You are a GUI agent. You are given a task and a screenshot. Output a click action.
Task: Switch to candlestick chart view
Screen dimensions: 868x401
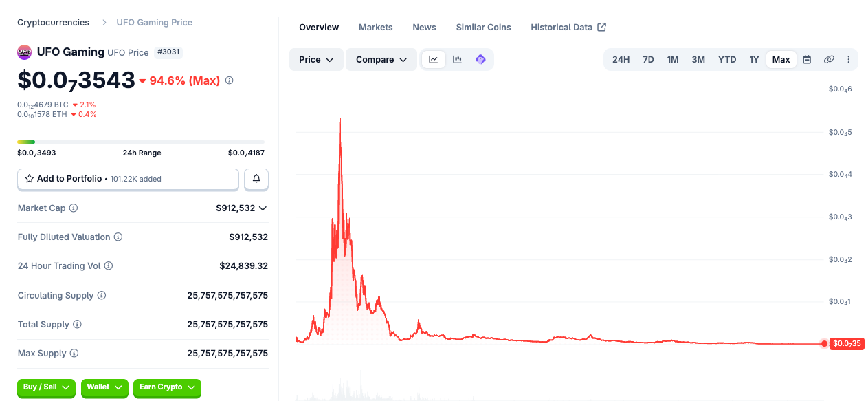pyautogui.click(x=457, y=60)
